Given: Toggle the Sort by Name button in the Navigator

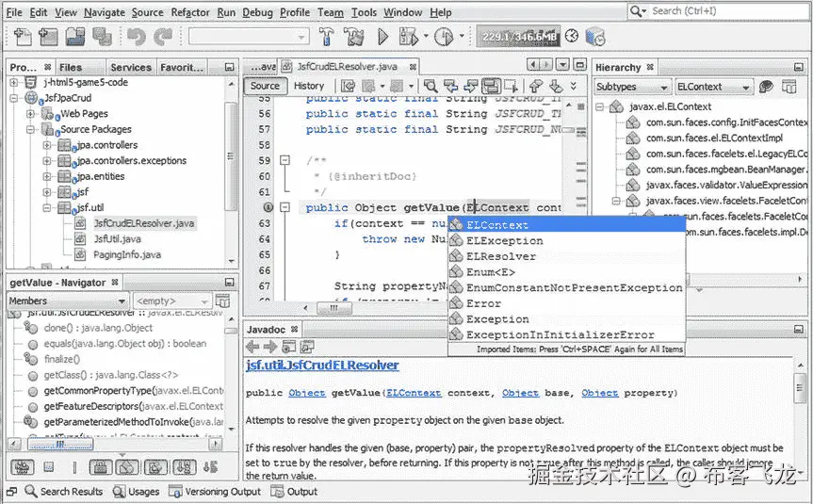Looking at the screenshot, I should (x=184, y=467).
